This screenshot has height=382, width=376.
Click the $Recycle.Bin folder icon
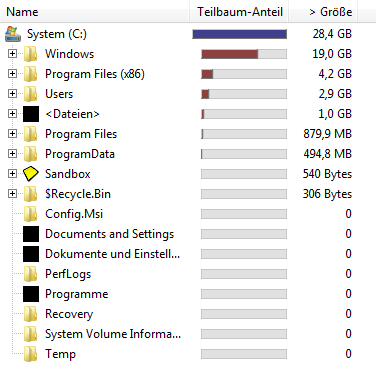[30, 194]
